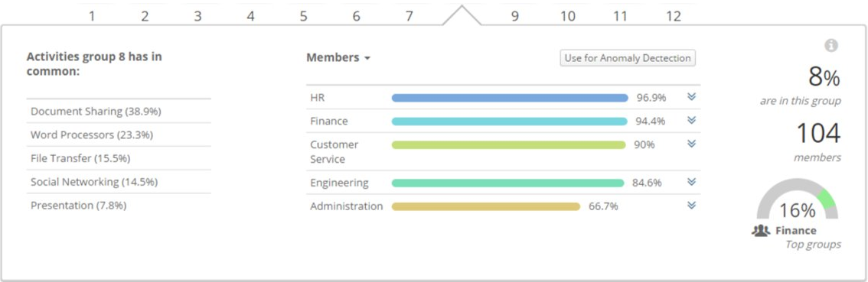Switch to group tab 1

click(92, 16)
